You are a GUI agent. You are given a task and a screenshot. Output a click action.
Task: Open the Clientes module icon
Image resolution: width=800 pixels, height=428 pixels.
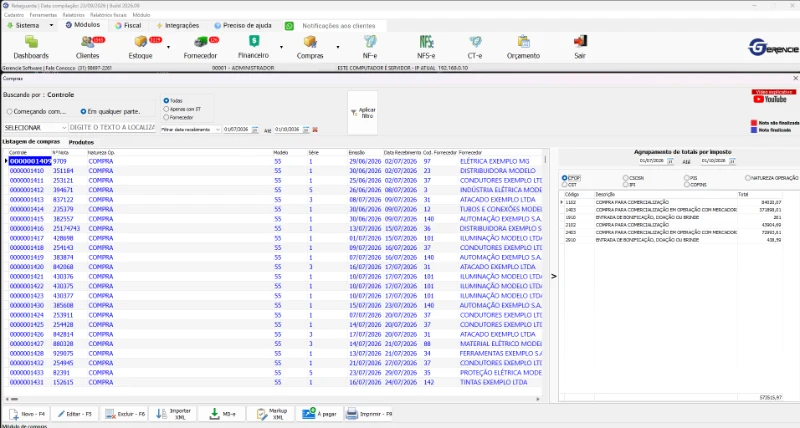(88, 47)
